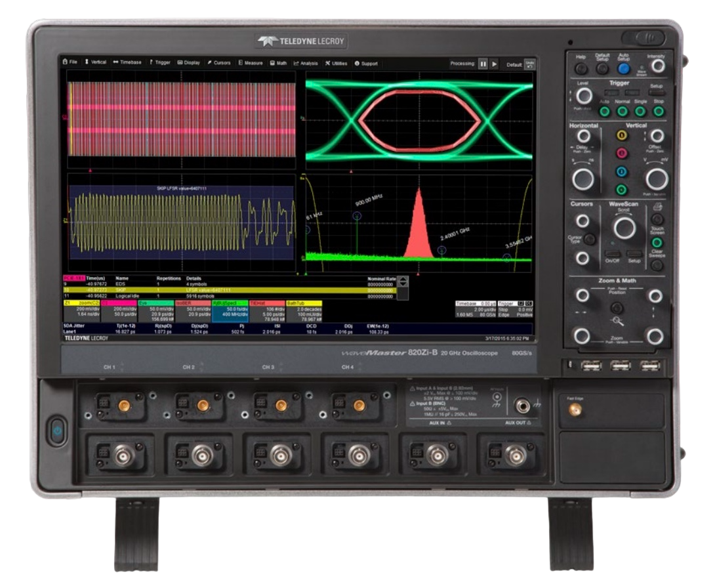Push the Trigger Level knob

[x=584, y=96]
